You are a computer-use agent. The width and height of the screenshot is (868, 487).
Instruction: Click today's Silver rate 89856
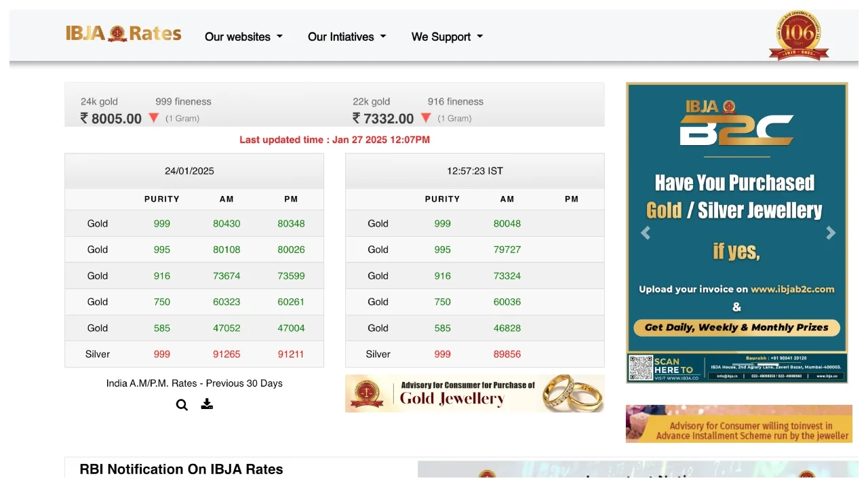pyautogui.click(x=507, y=354)
